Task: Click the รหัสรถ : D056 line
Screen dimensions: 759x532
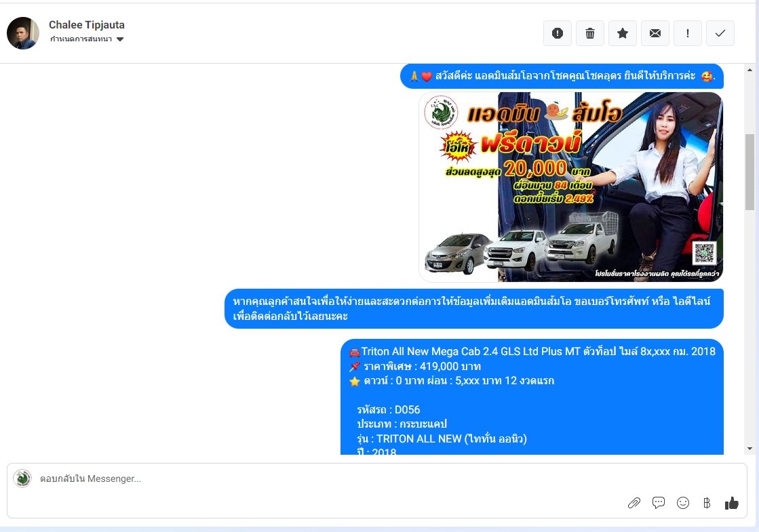Action: pyautogui.click(x=388, y=409)
